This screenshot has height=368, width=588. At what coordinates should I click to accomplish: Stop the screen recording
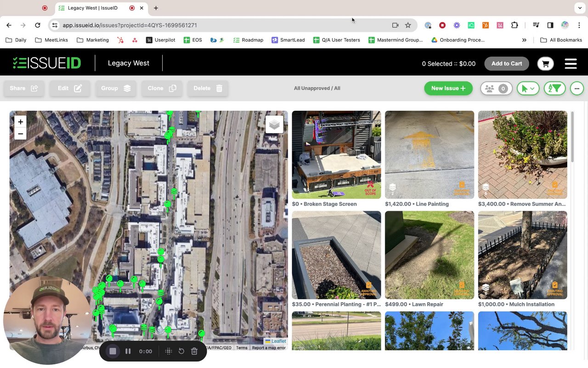click(113, 351)
